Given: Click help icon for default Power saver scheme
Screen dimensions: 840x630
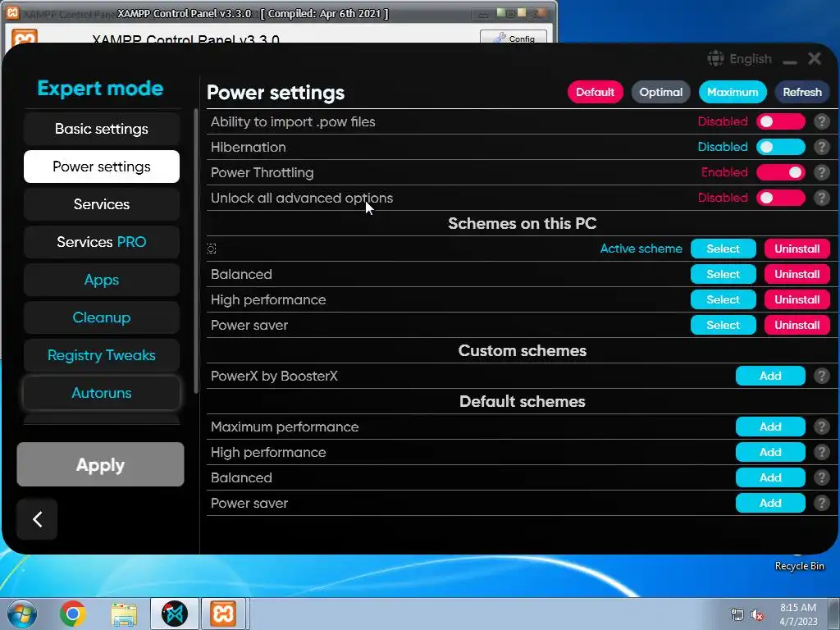Looking at the screenshot, I should (821, 503).
